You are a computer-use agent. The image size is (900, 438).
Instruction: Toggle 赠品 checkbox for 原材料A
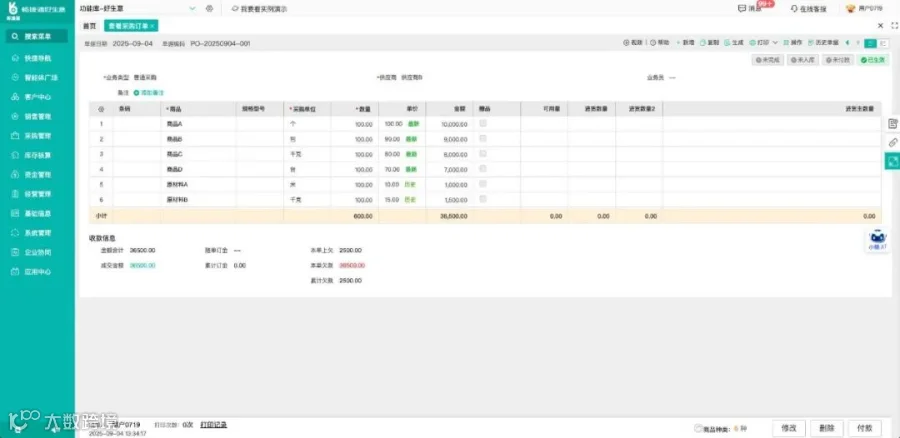(x=483, y=184)
